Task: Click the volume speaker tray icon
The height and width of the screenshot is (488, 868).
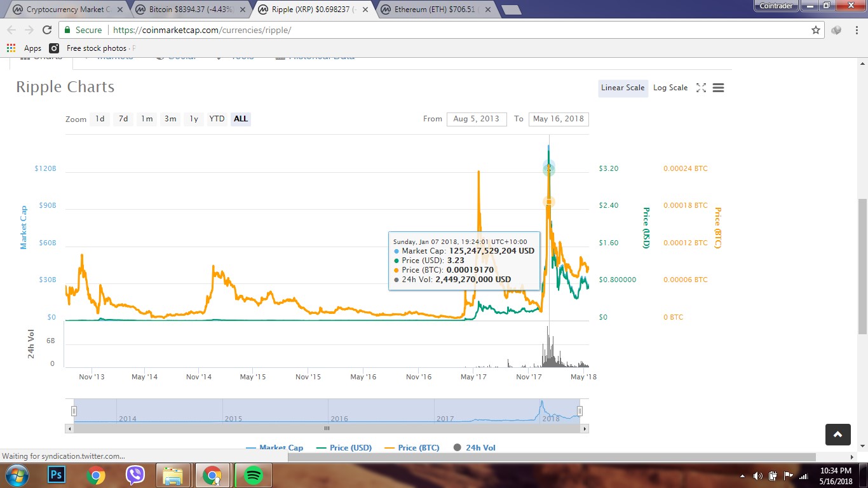Action: click(757, 476)
